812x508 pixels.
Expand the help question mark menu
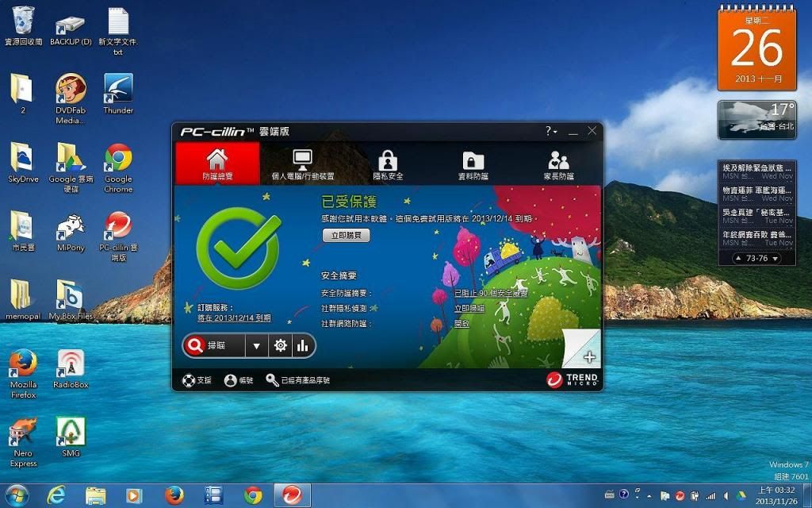tap(550, 131)
